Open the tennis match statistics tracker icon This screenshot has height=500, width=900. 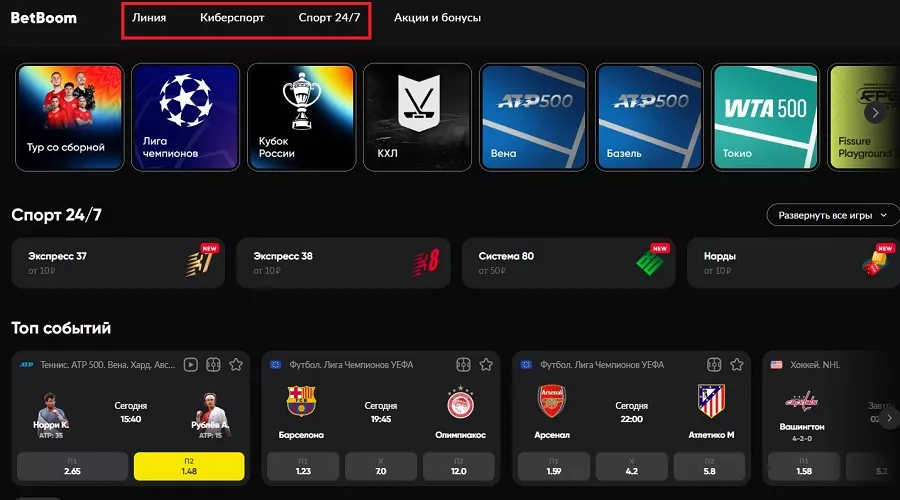pos(213,365)
